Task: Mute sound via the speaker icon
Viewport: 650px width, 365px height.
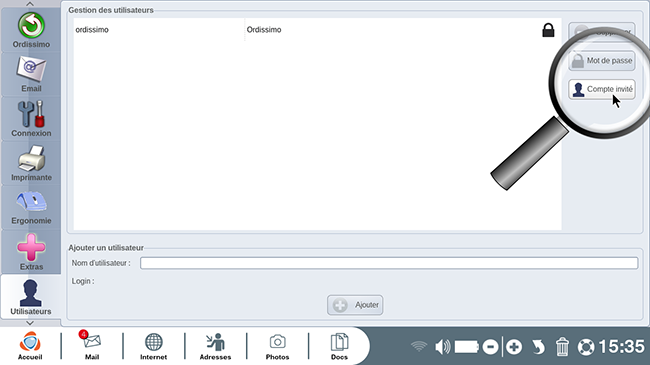Action: (x=442, y=347)
